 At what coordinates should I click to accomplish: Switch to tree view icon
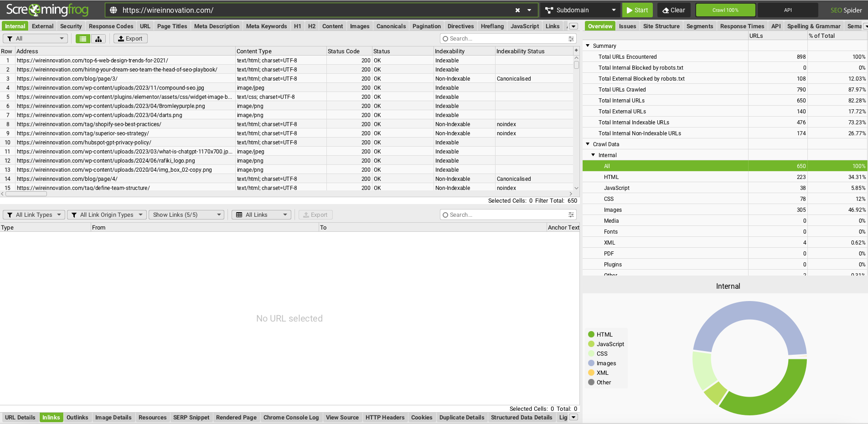click(98, 39)
